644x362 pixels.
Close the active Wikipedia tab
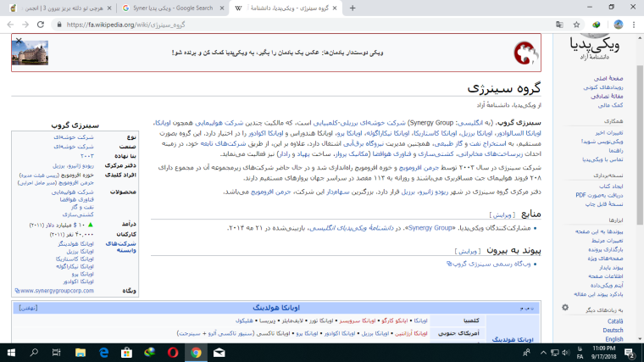(335, 8)
